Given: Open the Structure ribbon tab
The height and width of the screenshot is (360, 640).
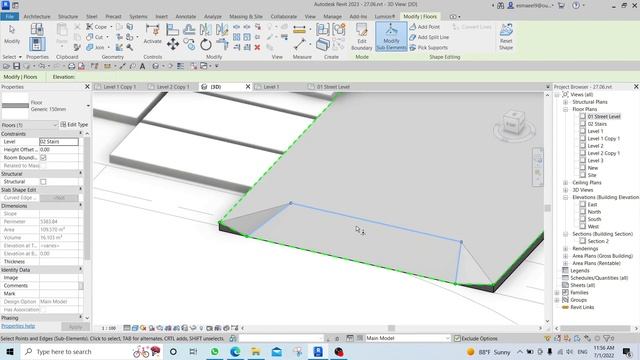Looking at the screenshot, I should (x=68, y=17).
